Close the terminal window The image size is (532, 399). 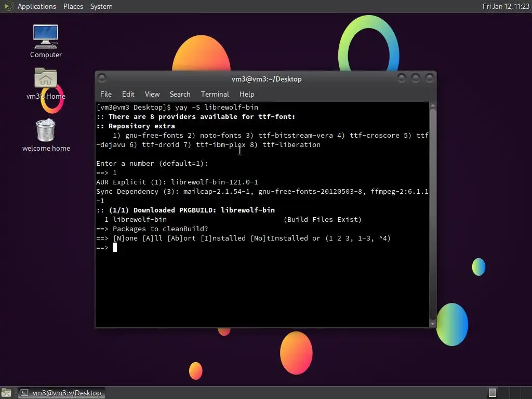430,78
